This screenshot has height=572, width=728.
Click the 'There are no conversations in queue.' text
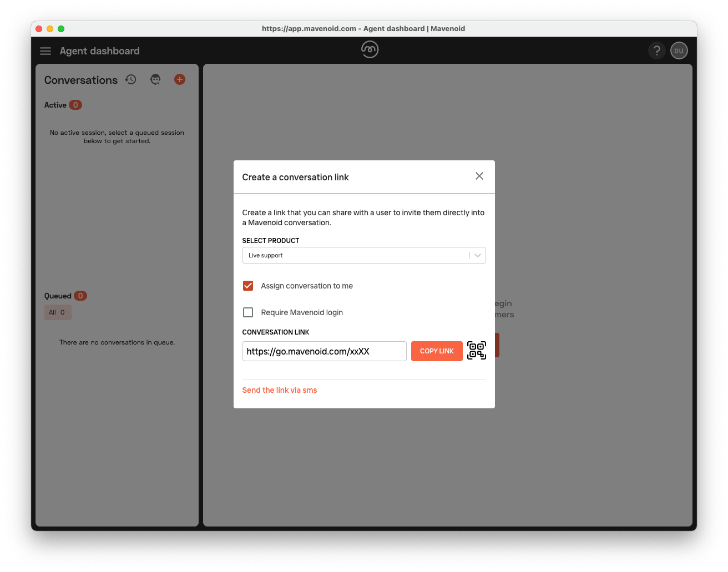coord(117,342)
